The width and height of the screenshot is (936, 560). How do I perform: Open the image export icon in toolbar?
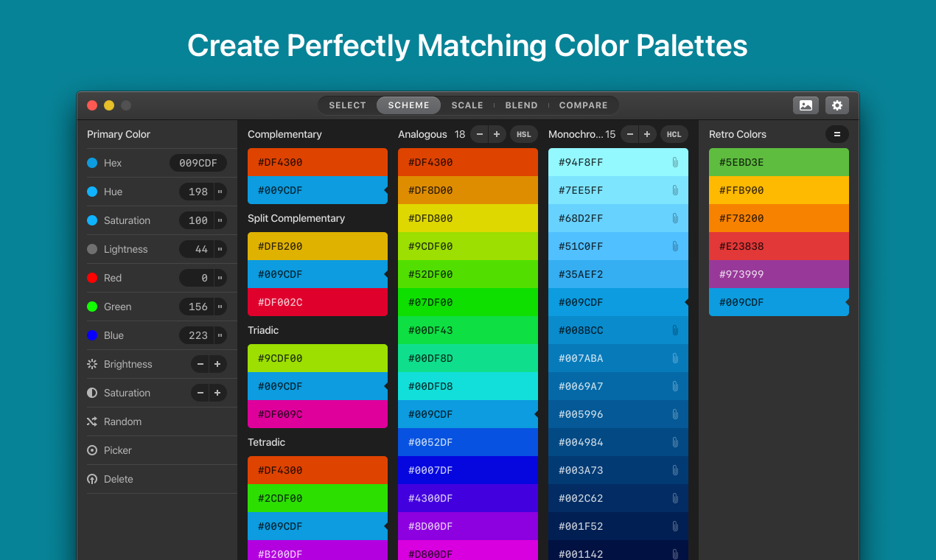pyautogui.click(x=806, y=105)
